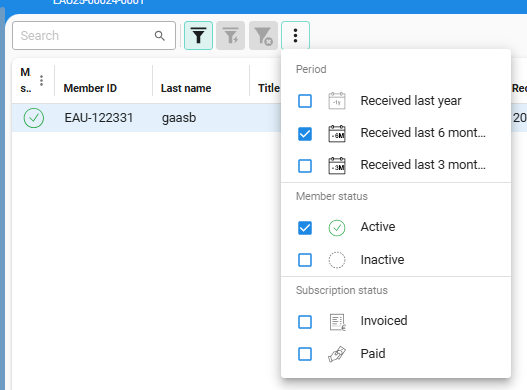Uncheck the Received last 6 months checkbox

click(305, 133)
